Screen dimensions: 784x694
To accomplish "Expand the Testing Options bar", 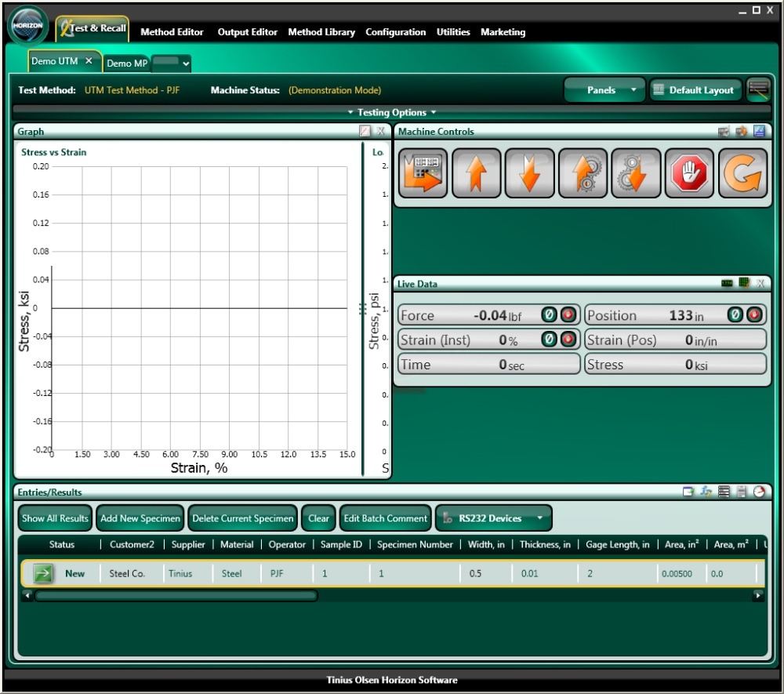I will pos(392,112).
